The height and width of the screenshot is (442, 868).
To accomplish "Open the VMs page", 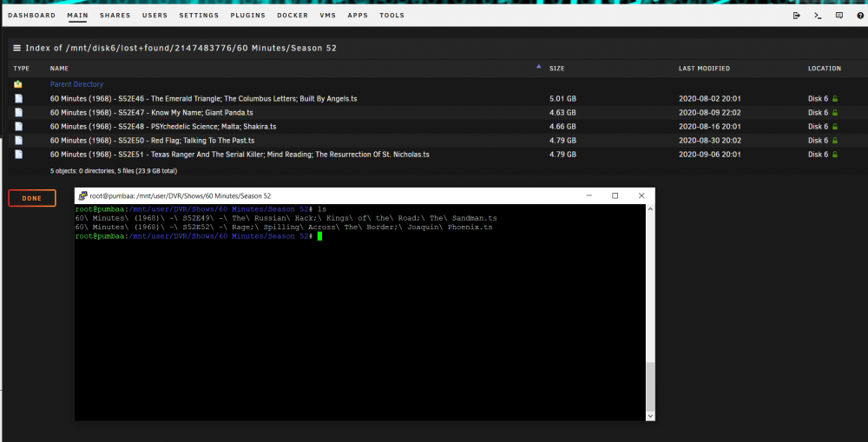I will click(328, 16).
